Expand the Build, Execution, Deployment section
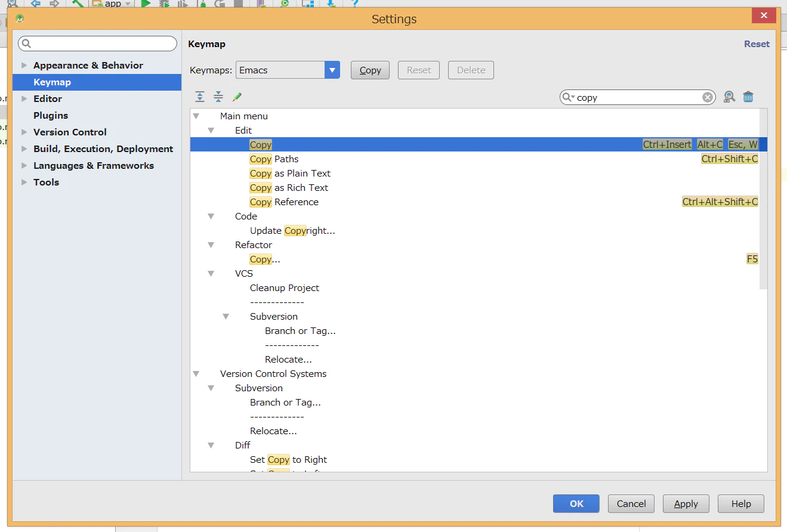The image size is (787, 532). pos(24,149)
